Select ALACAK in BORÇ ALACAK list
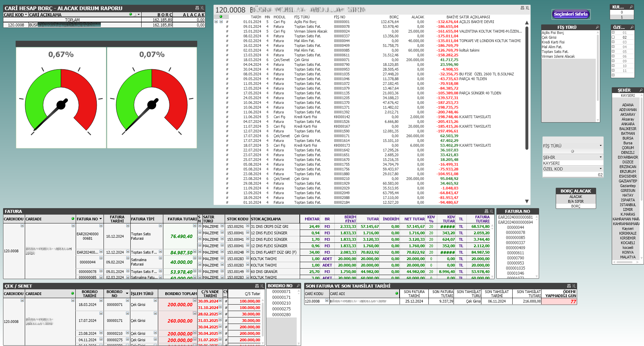Screen dimensions: 644x346 (x=575, y=197)
